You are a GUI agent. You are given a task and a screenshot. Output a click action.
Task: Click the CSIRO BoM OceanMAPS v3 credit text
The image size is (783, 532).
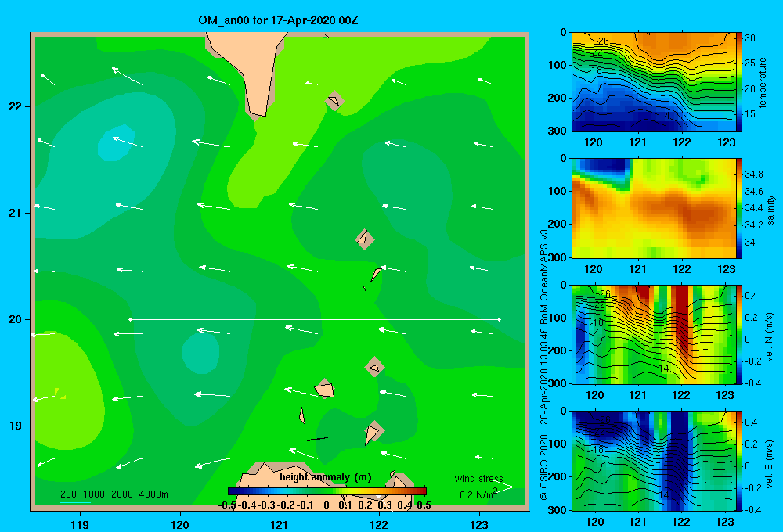(544, 365)
